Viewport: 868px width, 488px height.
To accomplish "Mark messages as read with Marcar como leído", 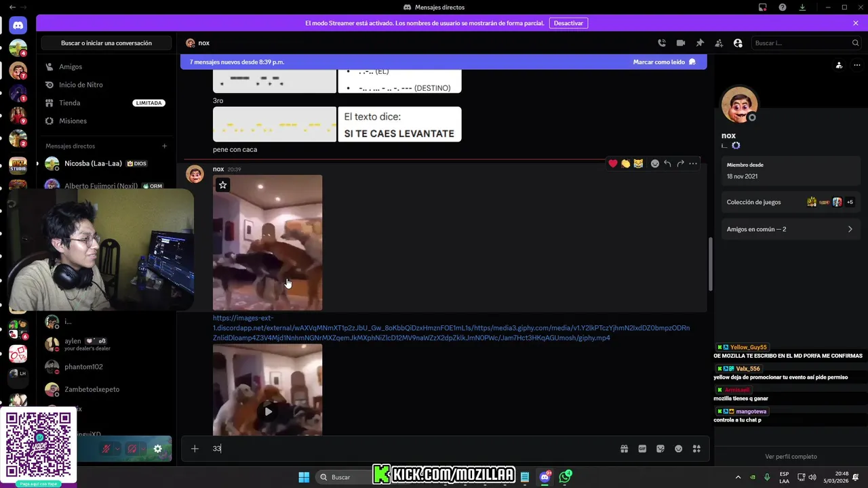I will pos(665,62).
